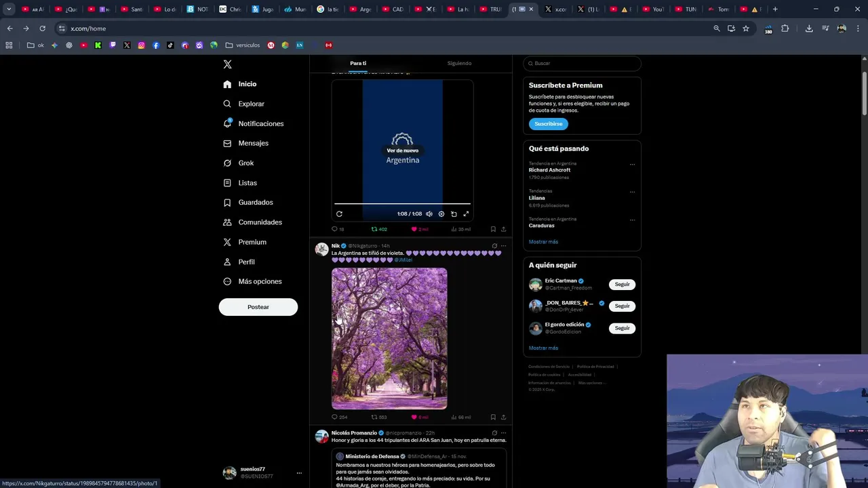
Task: Replay the video with Ver de nuevo
Action: coord(402,150)
